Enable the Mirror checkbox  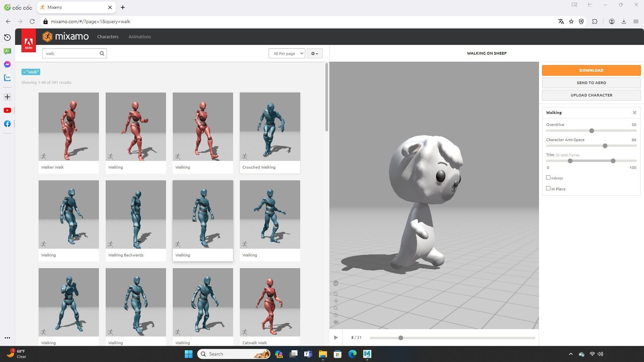[548, 178]
